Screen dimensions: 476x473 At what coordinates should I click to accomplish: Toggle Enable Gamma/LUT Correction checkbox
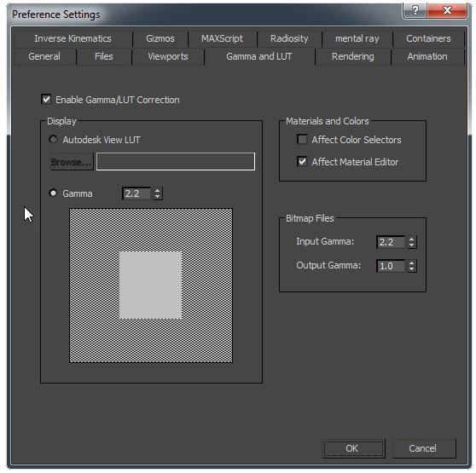point(46,99)
